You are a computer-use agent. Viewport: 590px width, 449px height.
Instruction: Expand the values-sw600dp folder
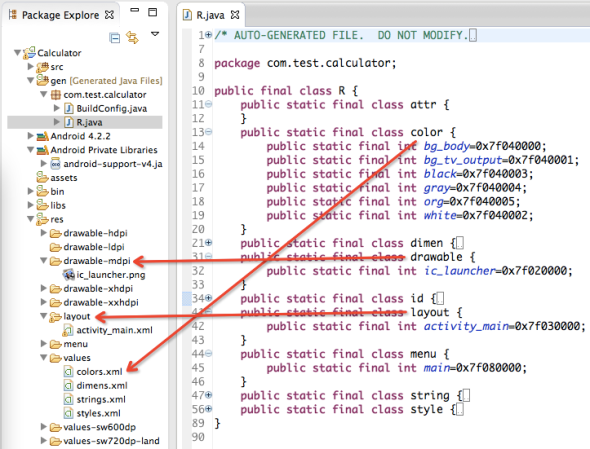click(x=44, y=427)
